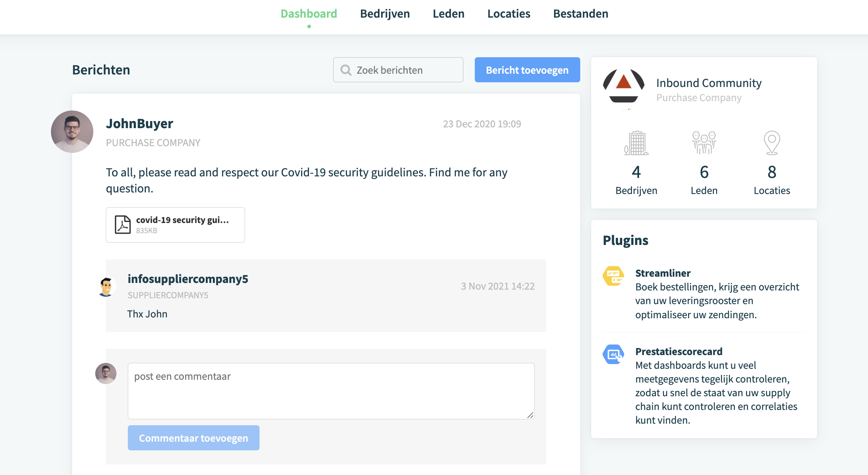
Task: Click the Bedrijven building icon
Action: 636,143
